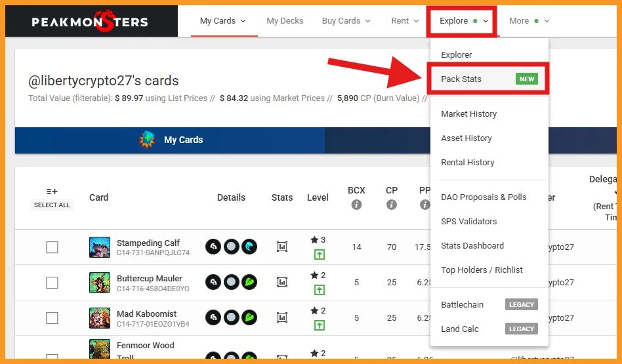Open Land Calc legacy entry
Image resolution: width=622 pixels, height=364 pixels.
tap(489, 329)
